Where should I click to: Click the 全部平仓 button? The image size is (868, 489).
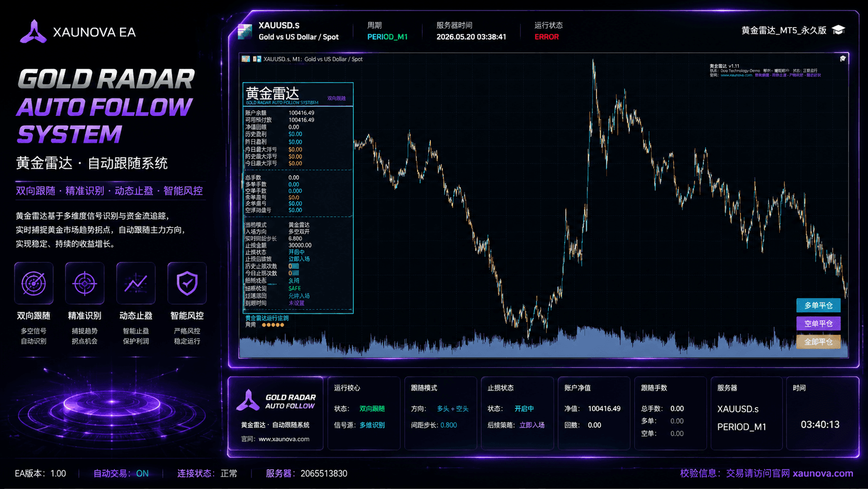[x=819, y=342]
